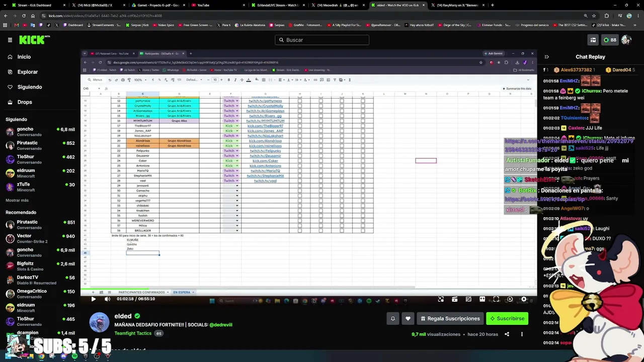
Task: Open the user profile avatar menu
Action: click(626, 40)
